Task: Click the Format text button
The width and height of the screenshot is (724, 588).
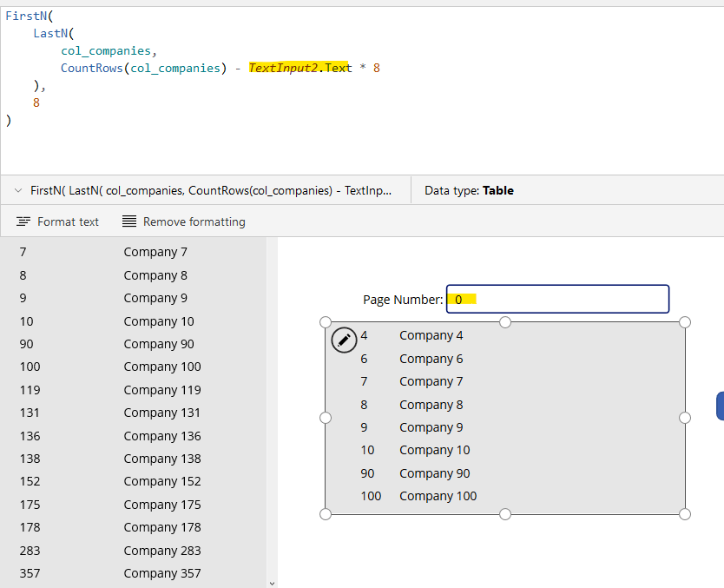Action: [58, 221]
